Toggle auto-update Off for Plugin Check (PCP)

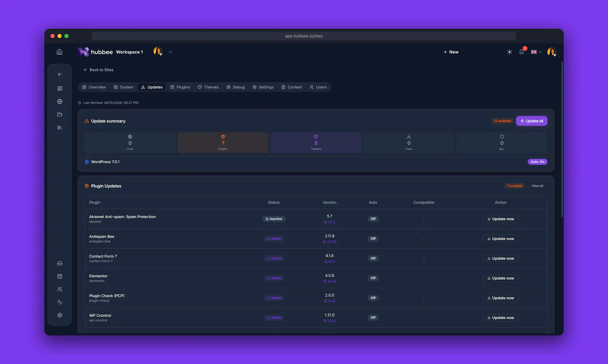click(x=373, y=298)
